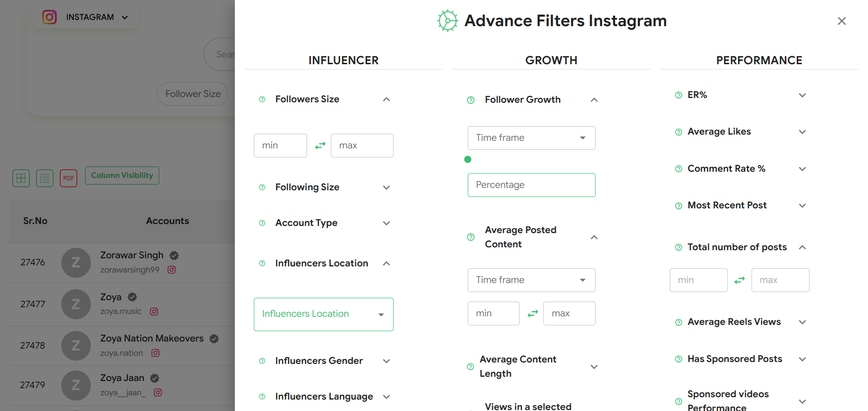Viewport: 868px width, 411px height.
Task: Click Zorawar Singh's Instagram profile icon
Action: click(x=172, y=270)
